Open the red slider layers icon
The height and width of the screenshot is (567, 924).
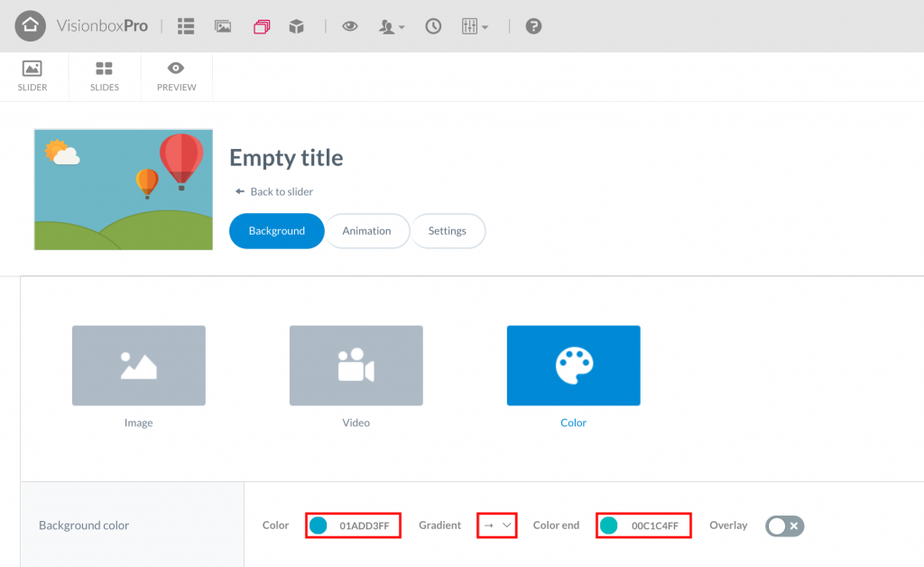click(x=262, y=26)
